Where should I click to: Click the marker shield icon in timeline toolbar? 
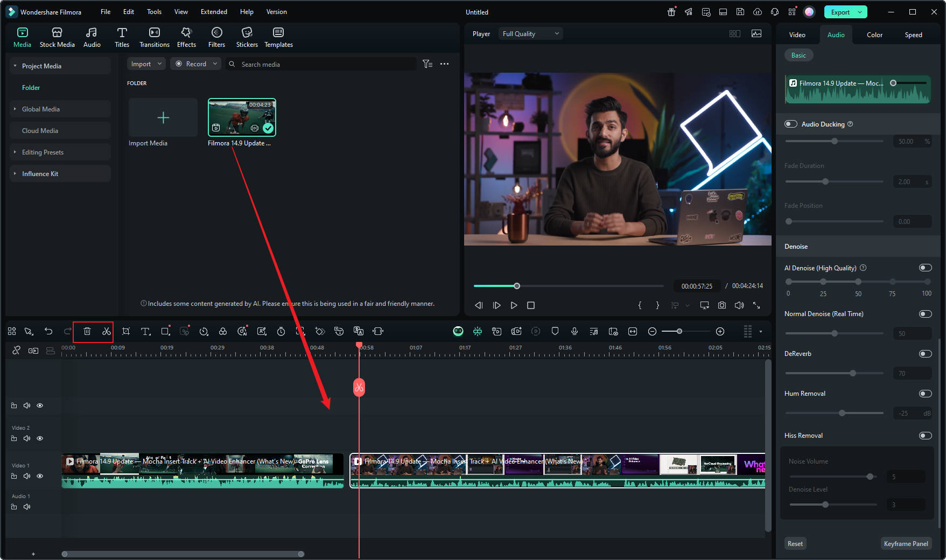pyautogui.click(x=555, y=332)
